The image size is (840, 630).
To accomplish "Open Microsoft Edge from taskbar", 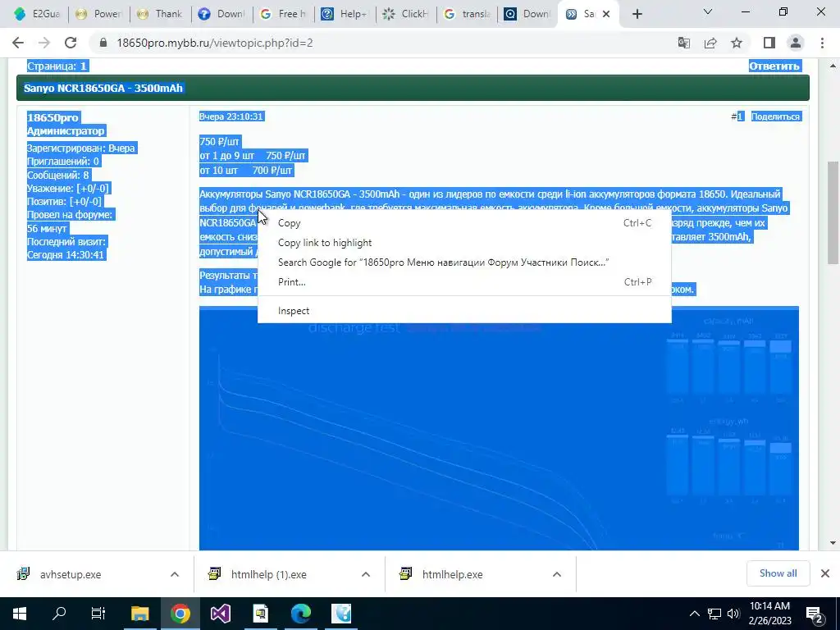I will 300,614.
